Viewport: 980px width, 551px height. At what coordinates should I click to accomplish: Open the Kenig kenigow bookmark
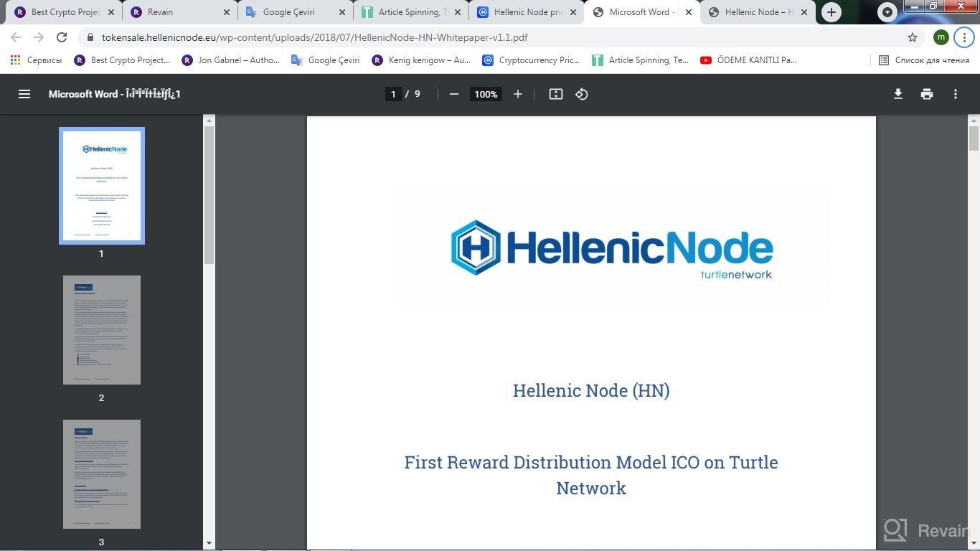421,60
